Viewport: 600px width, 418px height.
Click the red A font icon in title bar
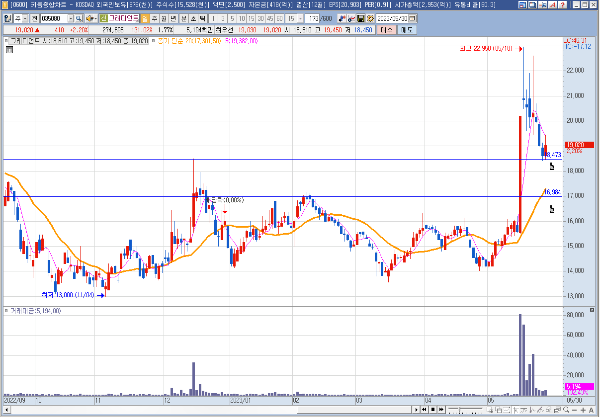click(552, 5)
